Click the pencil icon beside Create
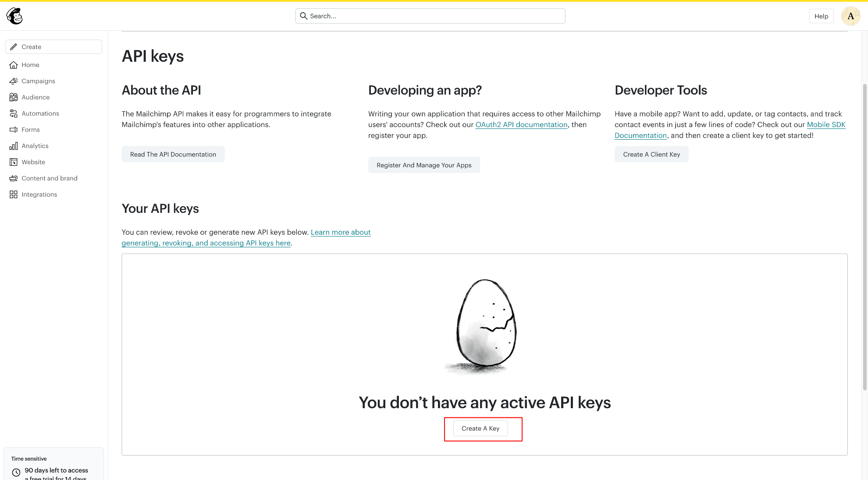868x480 pixels. tap(14, 47)
